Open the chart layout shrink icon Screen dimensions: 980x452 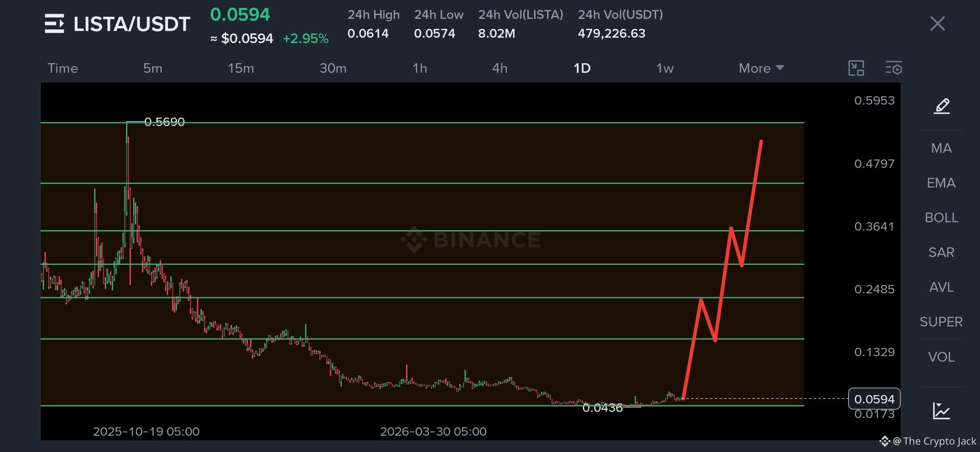[856, 68]
